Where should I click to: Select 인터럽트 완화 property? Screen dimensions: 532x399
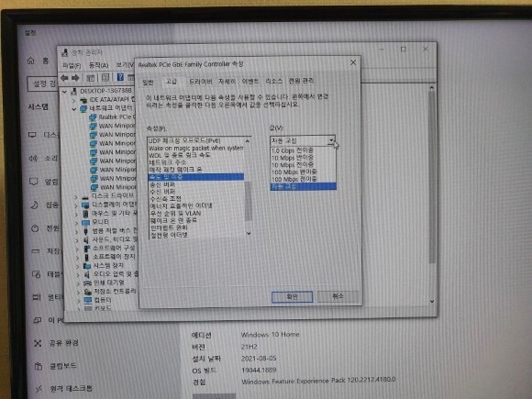(197, 227)
